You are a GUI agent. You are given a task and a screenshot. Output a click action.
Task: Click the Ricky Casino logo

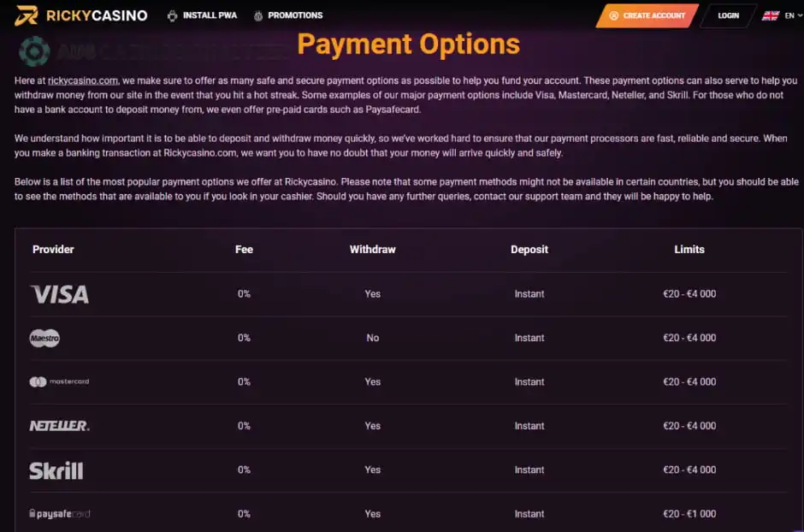pyautogui.click(x=81, y=15)
